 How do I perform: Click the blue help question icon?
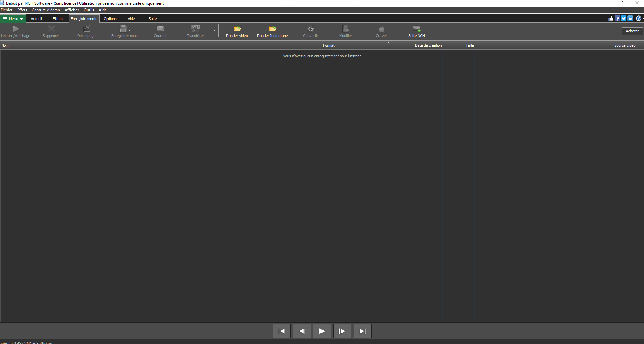639,19
